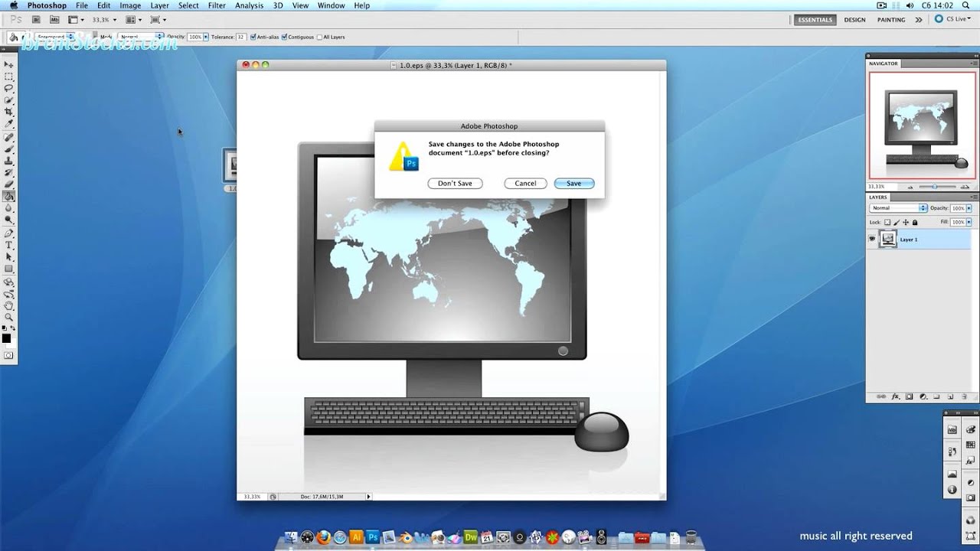The width and height of the screenshot is (980, 551).
Task: Add a layer mask in Layers panel
Action: click(909, 396)
